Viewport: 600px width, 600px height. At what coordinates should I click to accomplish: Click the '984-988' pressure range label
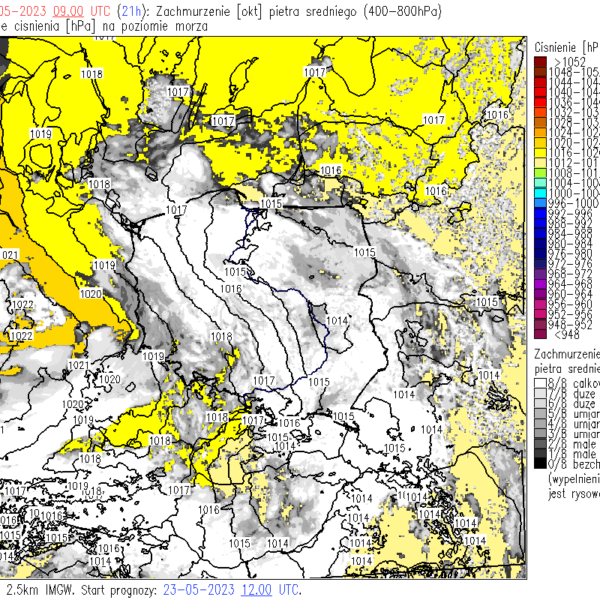569,233
